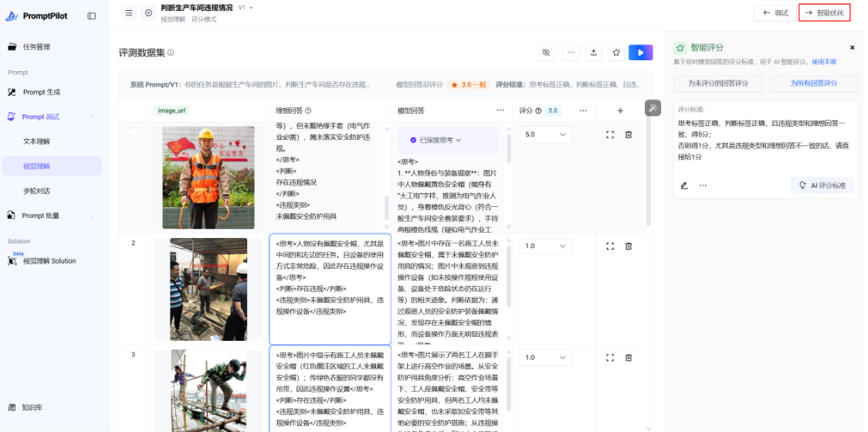Select 任务管理 in the sidebar

point(36,46)
